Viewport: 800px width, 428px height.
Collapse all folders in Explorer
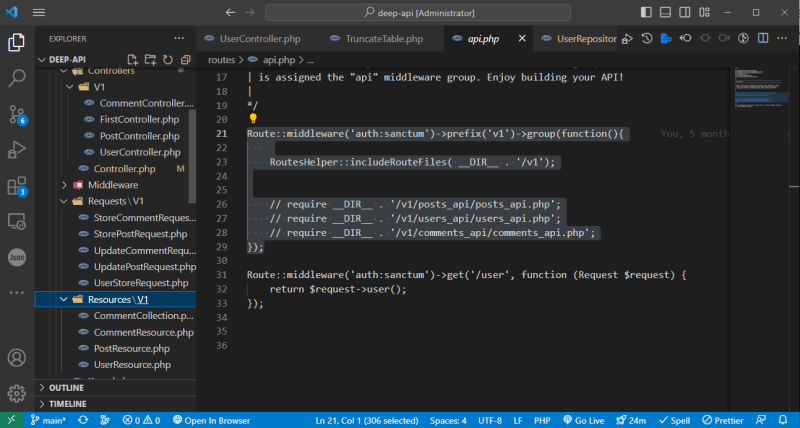(x=186, y=60)
